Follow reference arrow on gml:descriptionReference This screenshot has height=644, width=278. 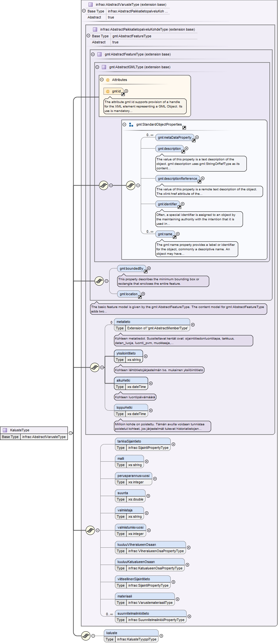coord(199,181)
